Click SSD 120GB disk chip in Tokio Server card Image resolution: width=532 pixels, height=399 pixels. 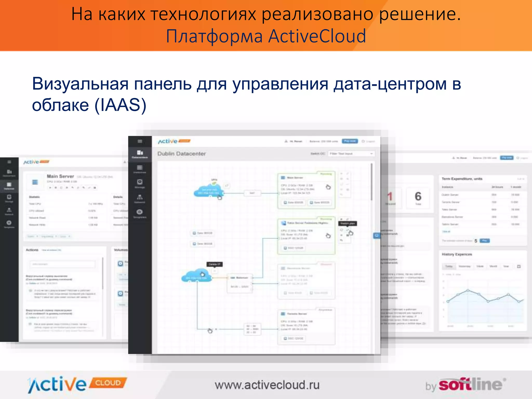(x=294, y=248)
